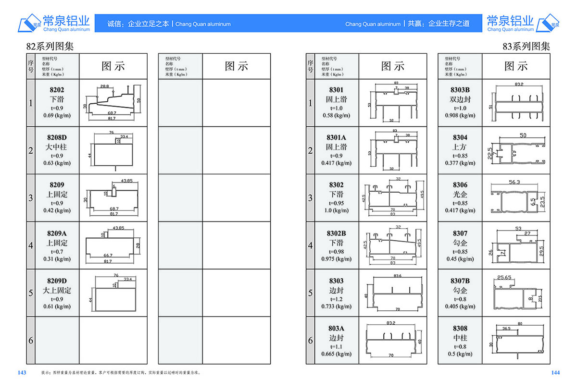Click the weight value 0.733 (kg/m)
The height and width of the screenshot is (392, 577).
click(x=337, y=306)
